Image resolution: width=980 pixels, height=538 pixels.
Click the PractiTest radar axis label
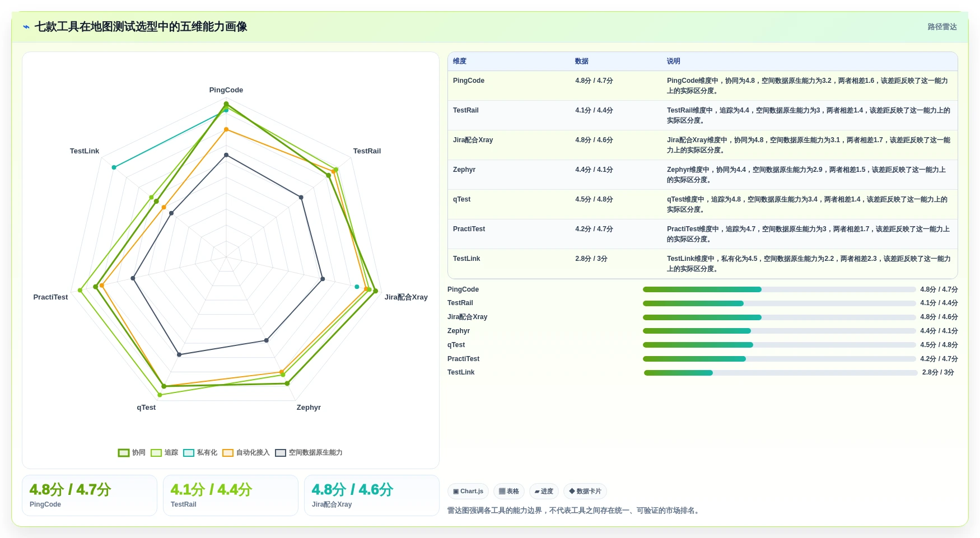pos(50,297)
